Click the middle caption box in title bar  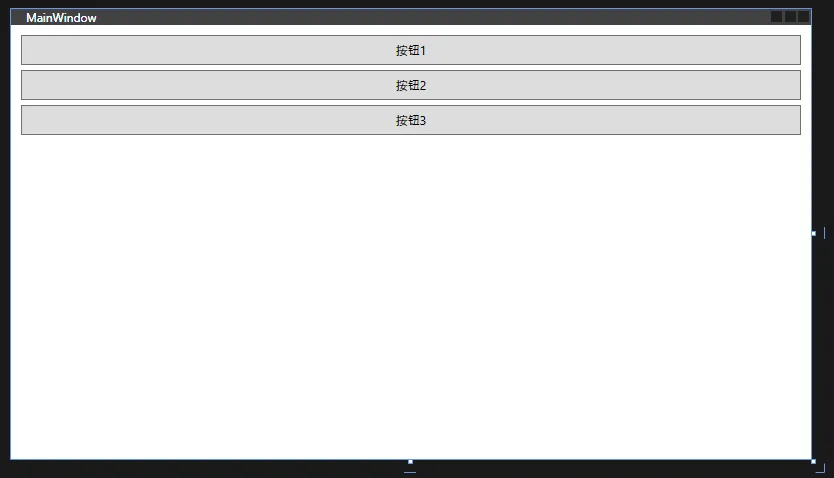click(790, 17)
